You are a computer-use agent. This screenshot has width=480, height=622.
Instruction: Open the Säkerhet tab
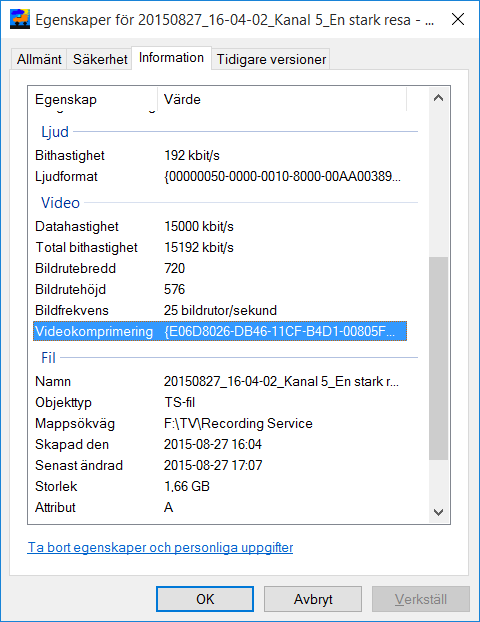100,60
